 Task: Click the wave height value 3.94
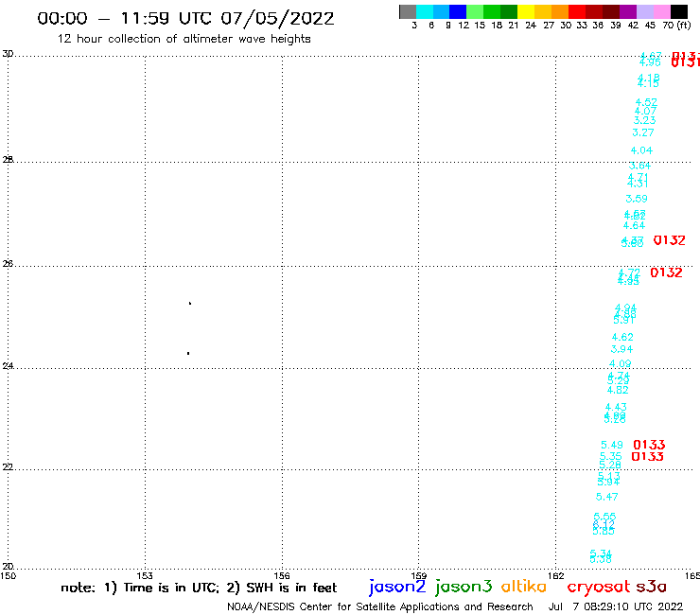click(621, 349)
